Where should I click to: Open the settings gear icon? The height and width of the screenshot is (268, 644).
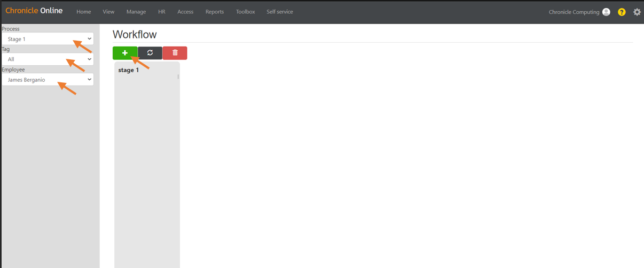pos(637,12)
